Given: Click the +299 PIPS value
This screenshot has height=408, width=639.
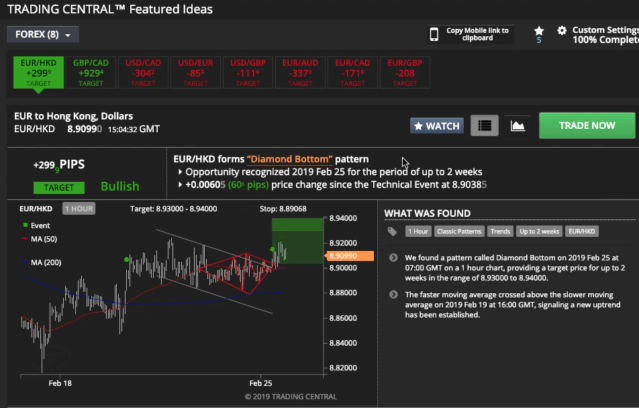Looking at the screenshot, I should pyautogui.click(x=59, y=165).
